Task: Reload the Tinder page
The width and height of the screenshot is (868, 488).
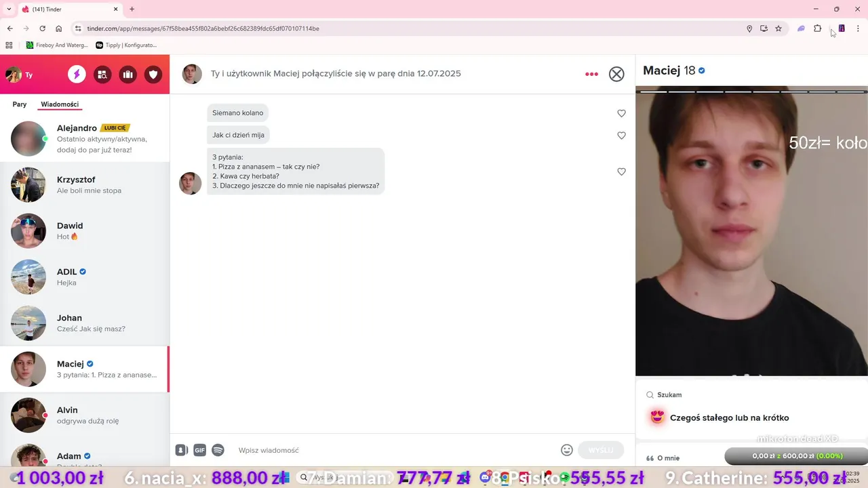Action: click(x=42, y=28)
